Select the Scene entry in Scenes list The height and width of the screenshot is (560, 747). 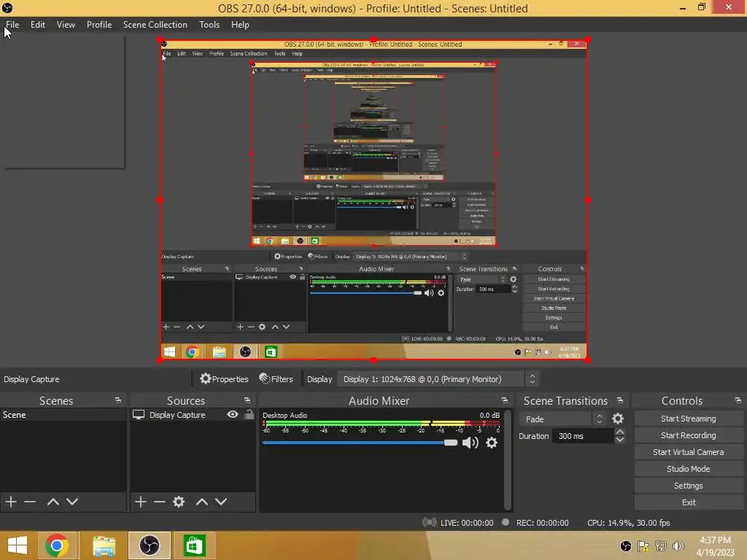pos(63,415)
